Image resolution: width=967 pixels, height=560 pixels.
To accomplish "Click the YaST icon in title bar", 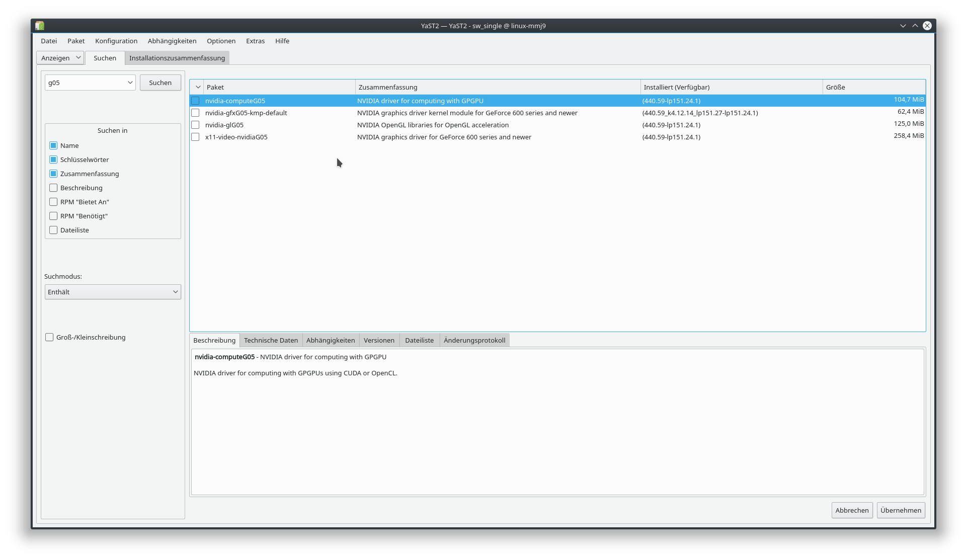I will (40, 26).
